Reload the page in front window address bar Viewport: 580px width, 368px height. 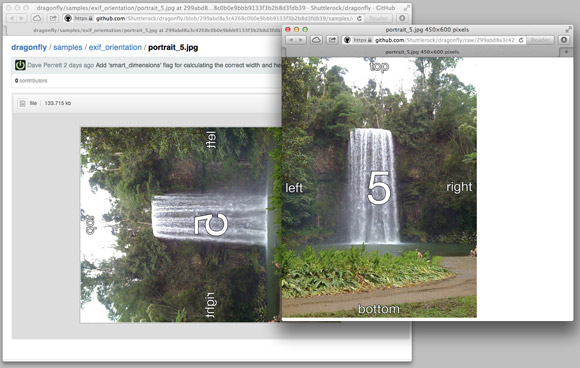coord(521,40)
